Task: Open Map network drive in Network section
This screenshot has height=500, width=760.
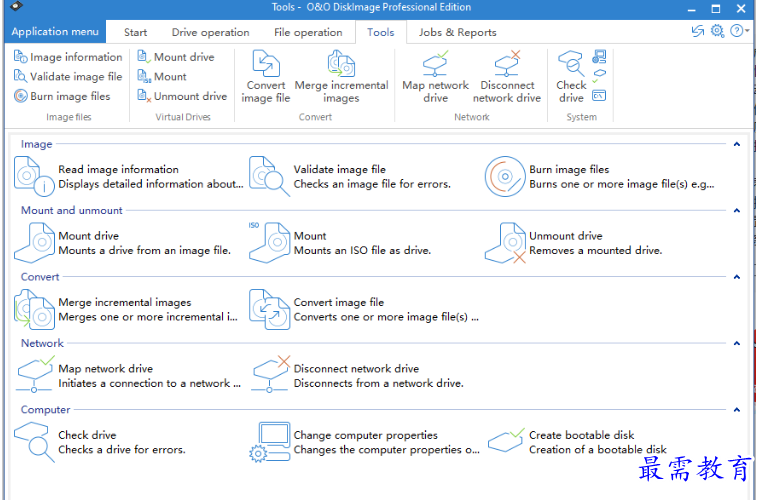Action: [127, 375]
